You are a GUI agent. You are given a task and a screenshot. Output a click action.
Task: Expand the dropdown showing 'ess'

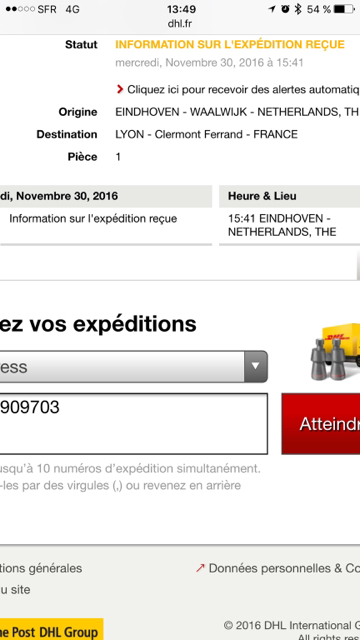[134, 367]
